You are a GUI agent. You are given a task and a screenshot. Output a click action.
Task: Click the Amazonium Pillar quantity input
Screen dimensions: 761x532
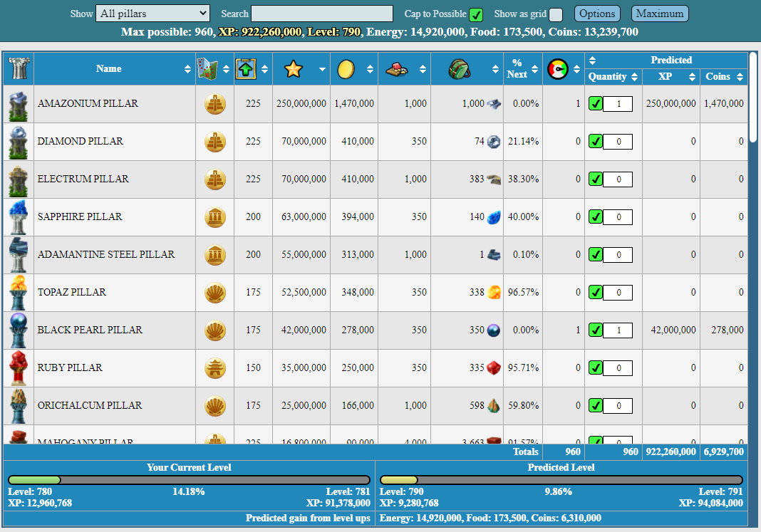pos(618,104)
